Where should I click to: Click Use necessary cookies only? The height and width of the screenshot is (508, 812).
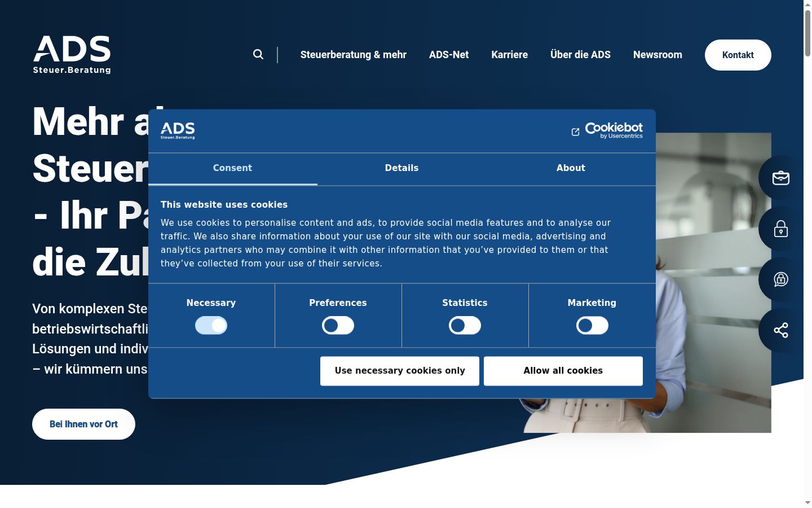point(400,371)
